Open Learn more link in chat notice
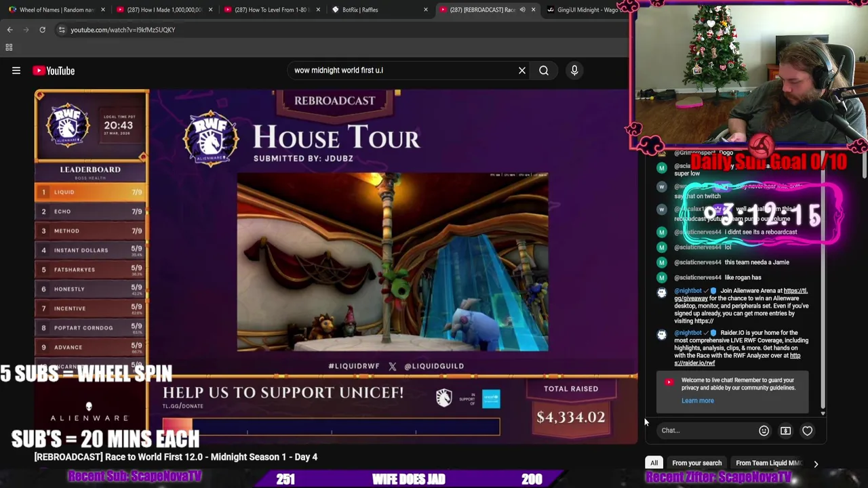868x488 pixels. 697,401
